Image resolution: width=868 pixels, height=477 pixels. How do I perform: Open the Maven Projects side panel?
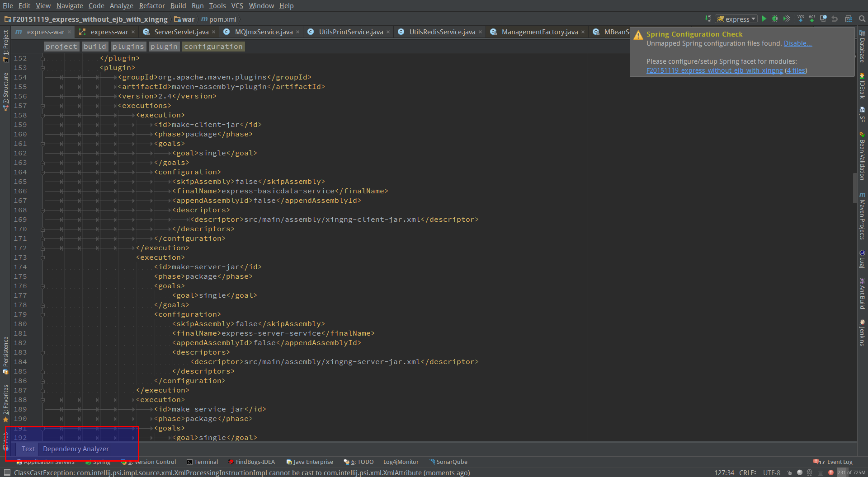(863, 215)
